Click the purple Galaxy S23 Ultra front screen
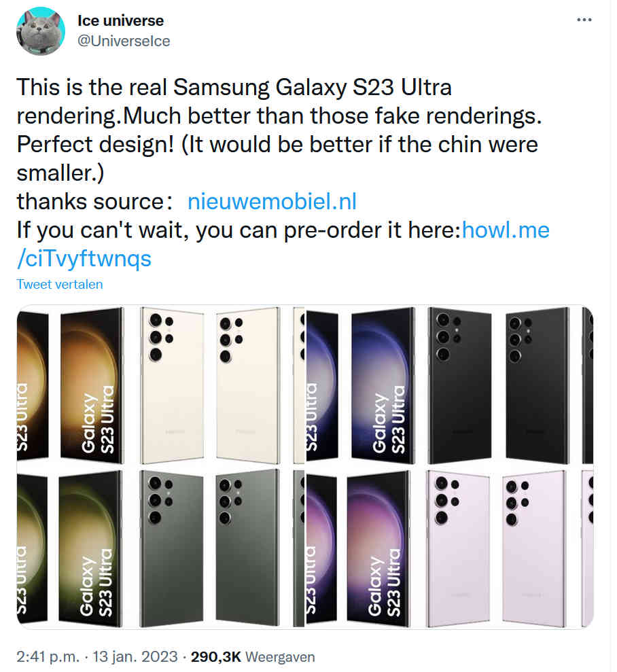 coord(378,548)
